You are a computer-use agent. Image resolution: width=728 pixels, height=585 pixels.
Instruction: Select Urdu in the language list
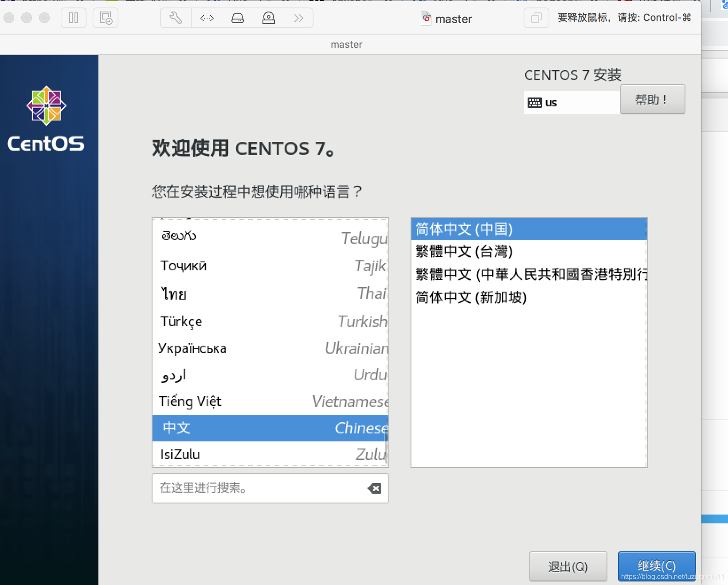tap(270, 375)
